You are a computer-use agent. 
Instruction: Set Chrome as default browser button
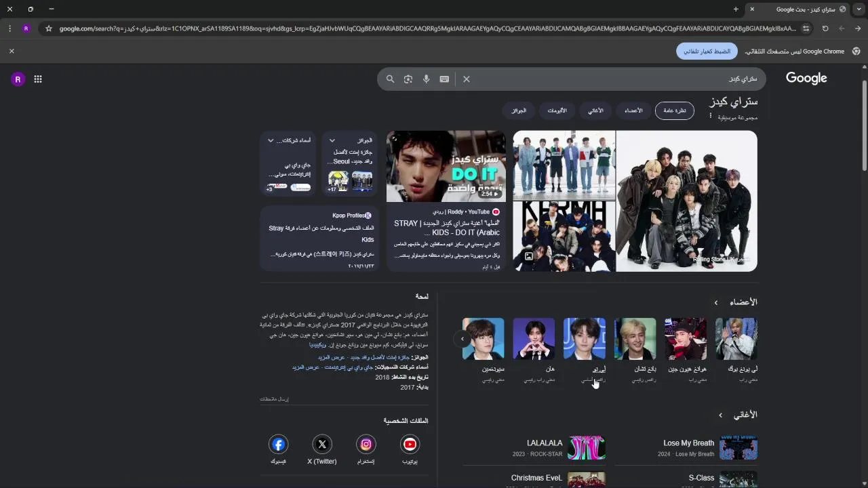click(707, 51)
